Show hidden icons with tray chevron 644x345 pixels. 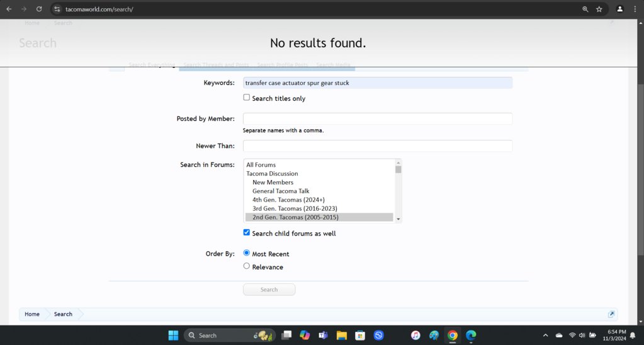click(545, 336)
